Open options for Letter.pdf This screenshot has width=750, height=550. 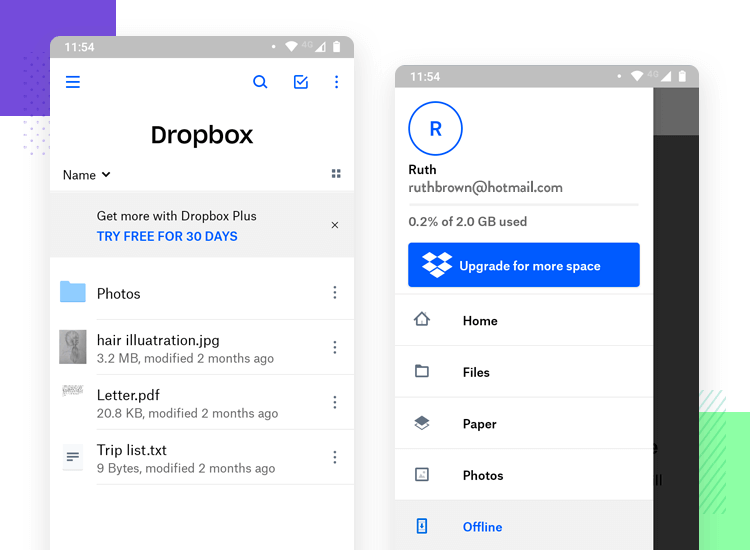click(335, 402)
